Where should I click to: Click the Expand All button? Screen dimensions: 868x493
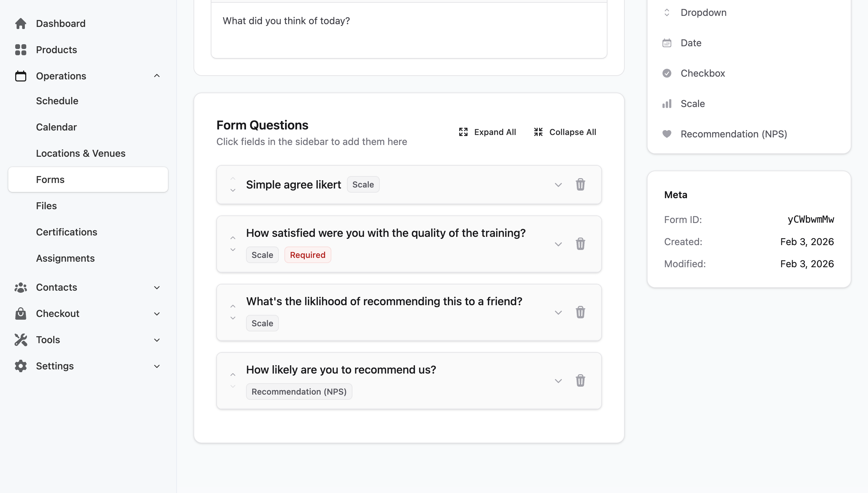point(487,132)
